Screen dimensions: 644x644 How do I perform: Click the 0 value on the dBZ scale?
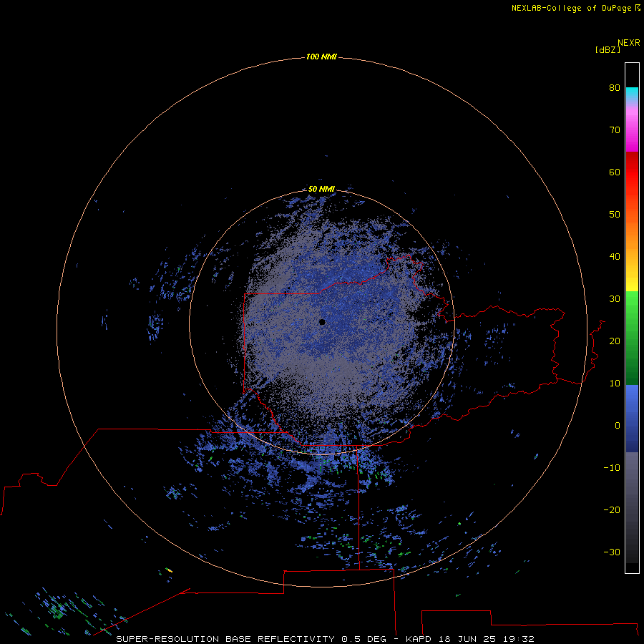618,426
